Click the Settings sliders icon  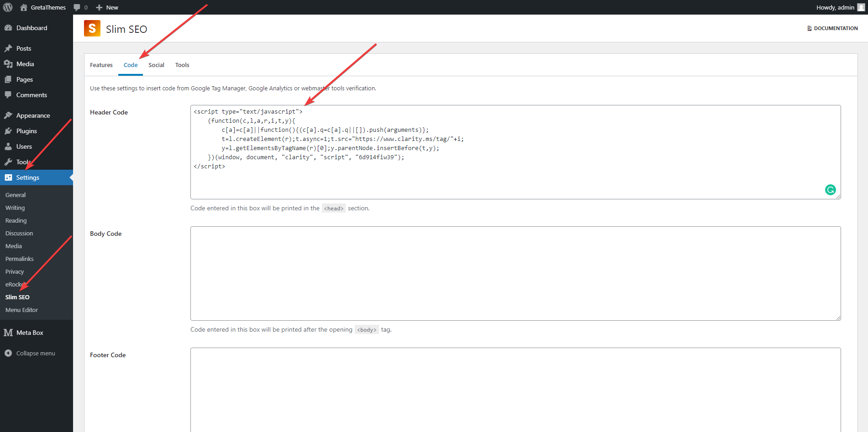[x=8, y=177]
